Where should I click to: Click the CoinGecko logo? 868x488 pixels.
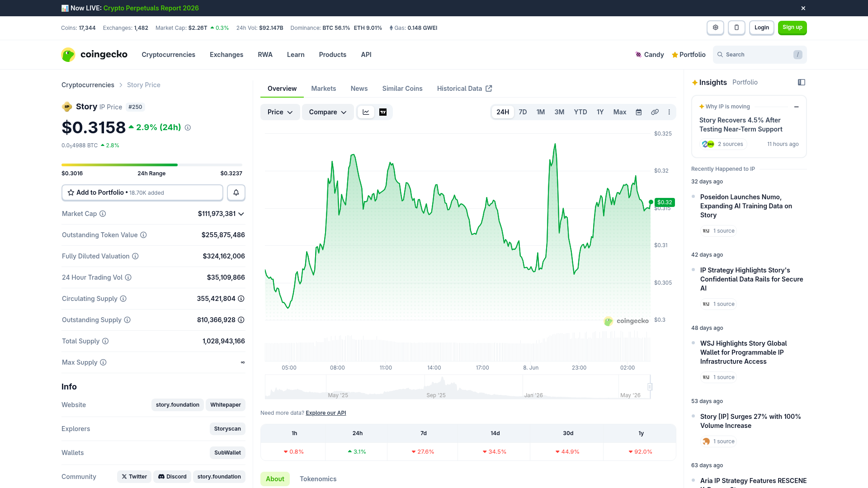(94, 55)
